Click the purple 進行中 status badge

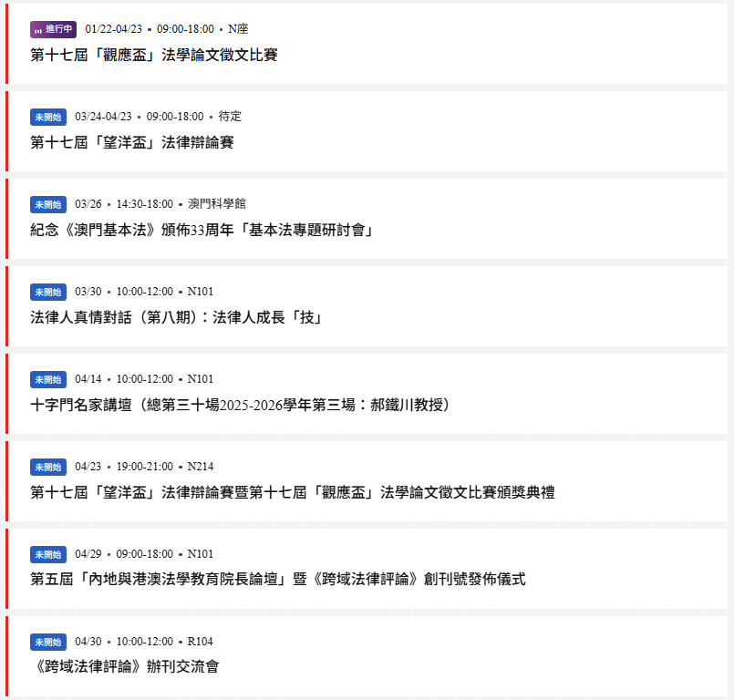pyautogui.click(x=53, y=29)
